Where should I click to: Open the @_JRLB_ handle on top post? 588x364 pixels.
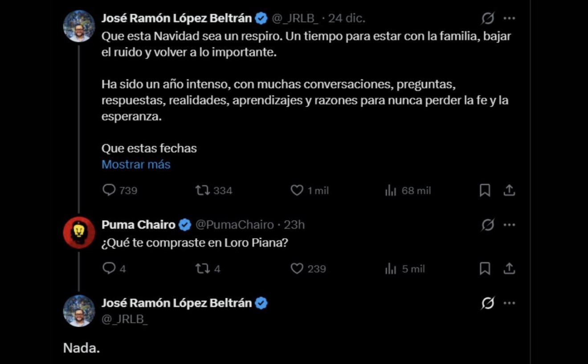(x=295, y=18)
